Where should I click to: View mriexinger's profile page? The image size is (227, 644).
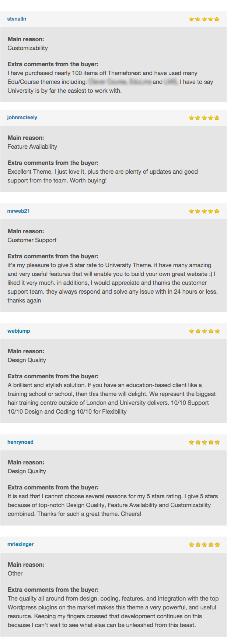(x=21, y=544)
